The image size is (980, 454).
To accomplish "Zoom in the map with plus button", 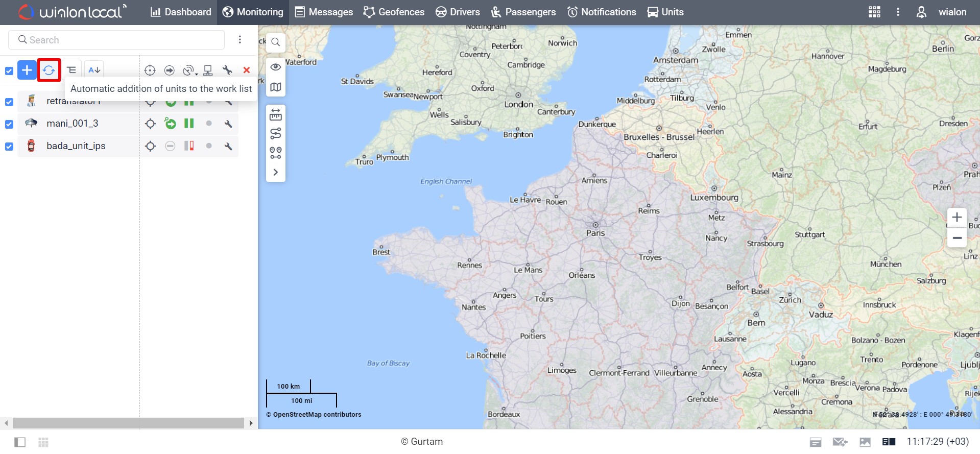I will (957, 217).
